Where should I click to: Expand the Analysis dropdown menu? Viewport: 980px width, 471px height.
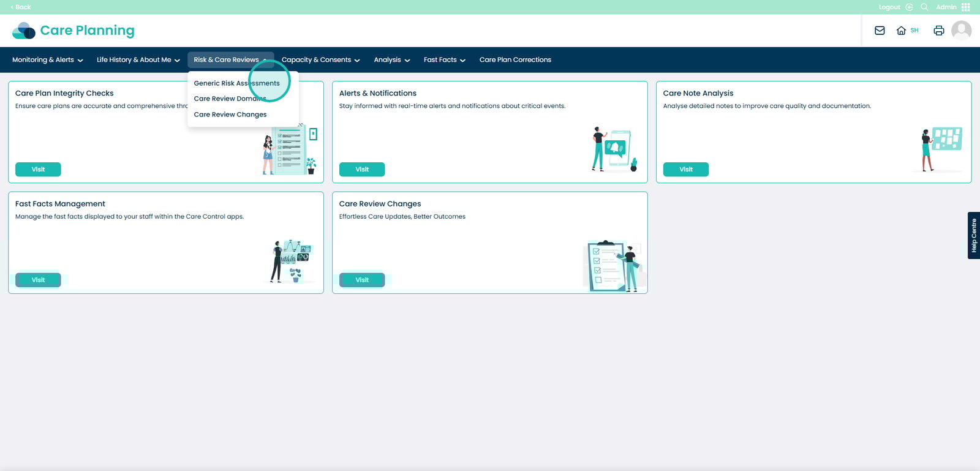(391, 60)
